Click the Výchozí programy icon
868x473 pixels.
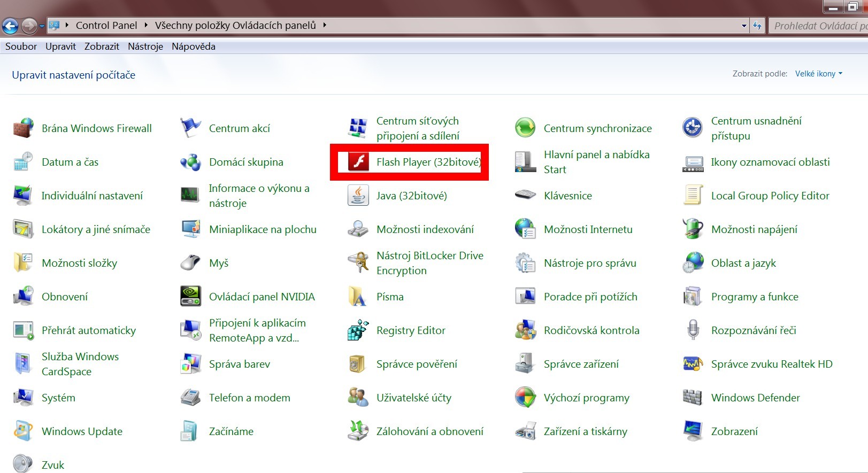(525, 398)
